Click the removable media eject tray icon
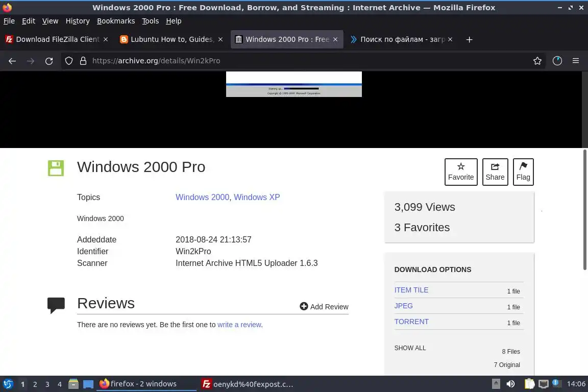588x392 pixels. point(496,384)
